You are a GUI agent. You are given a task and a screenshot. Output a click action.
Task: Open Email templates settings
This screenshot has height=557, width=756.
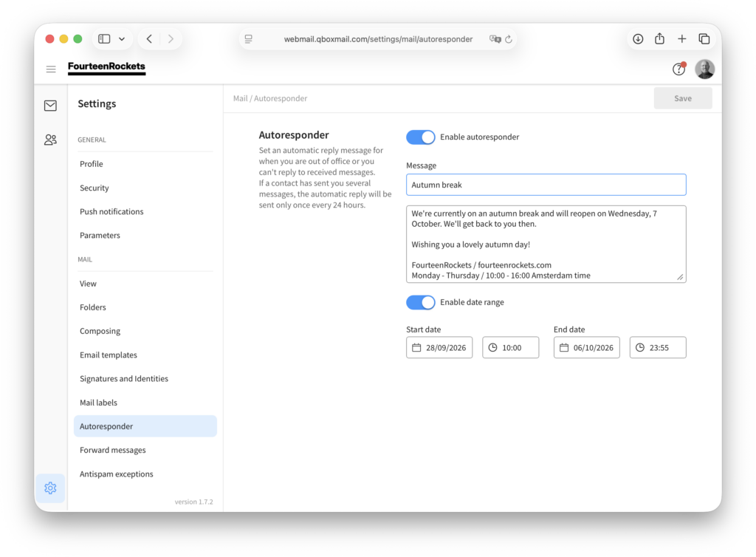pos(145,355)
